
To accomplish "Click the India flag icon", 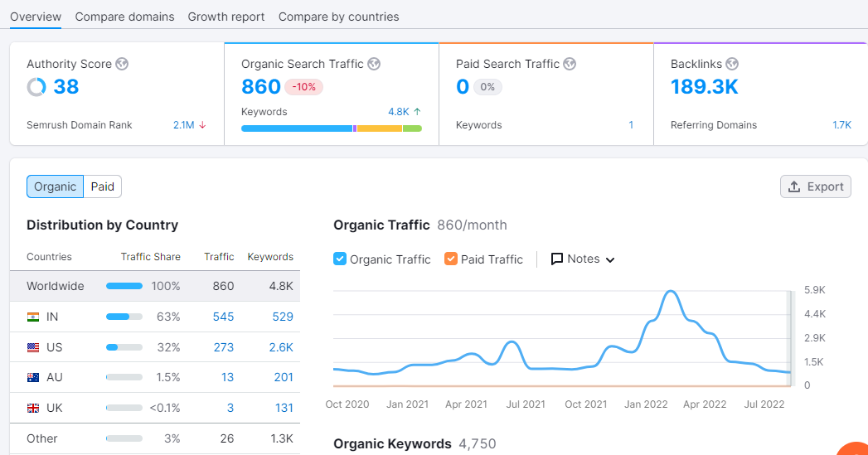I will coord(33,317).
